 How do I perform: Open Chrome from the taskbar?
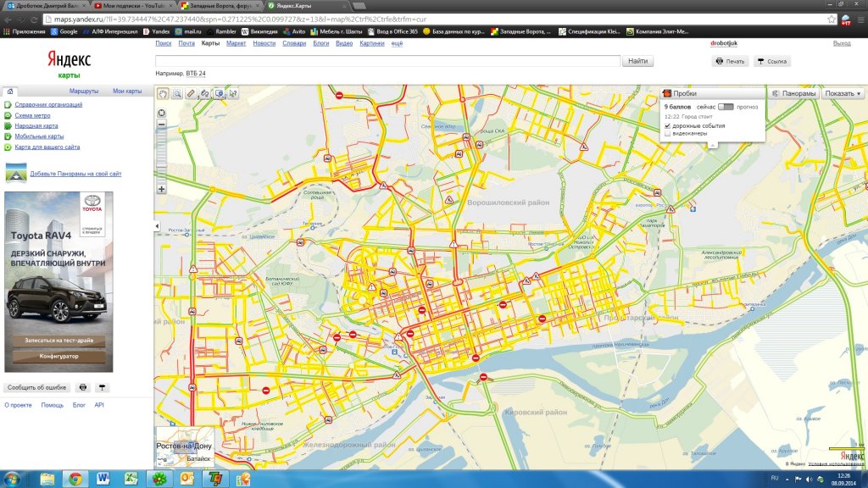75,479
